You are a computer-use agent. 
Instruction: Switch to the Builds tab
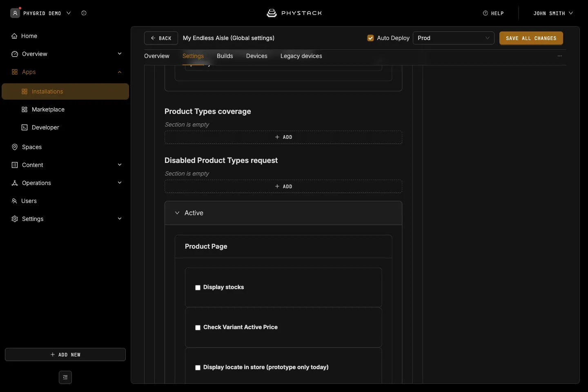click(225, 56)
